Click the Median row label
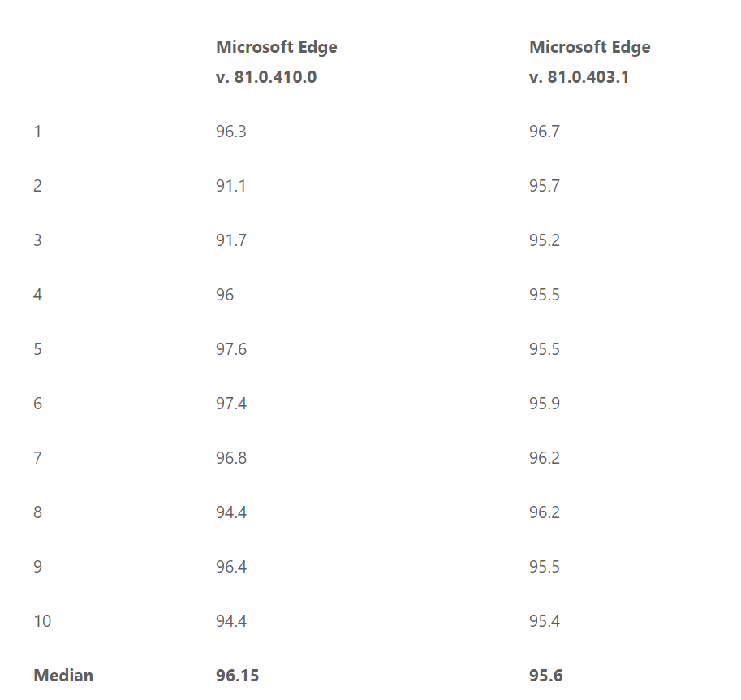This screenshot has width=741, height=700. (x=63, y=676)
